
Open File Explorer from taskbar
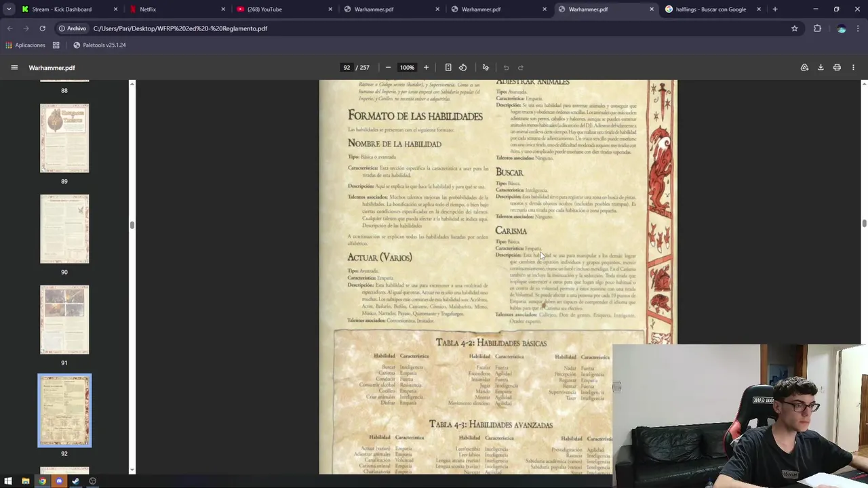pos(25,481)
